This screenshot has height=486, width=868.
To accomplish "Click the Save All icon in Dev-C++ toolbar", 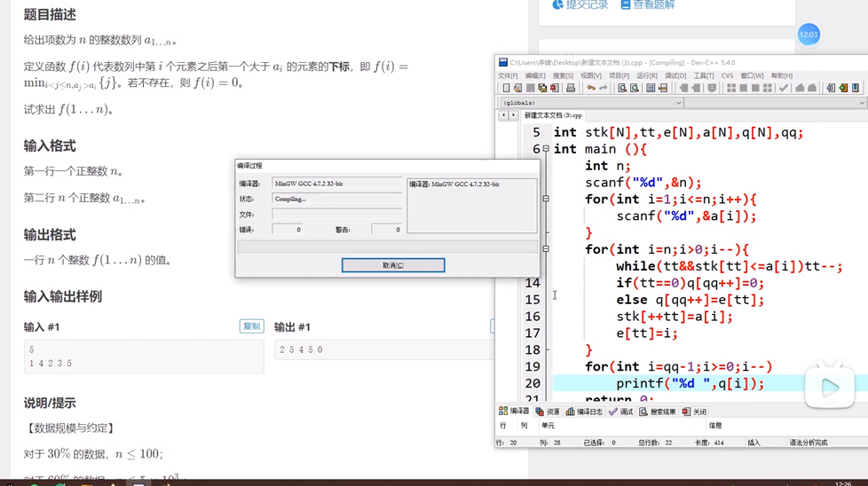I will [542, 88].
